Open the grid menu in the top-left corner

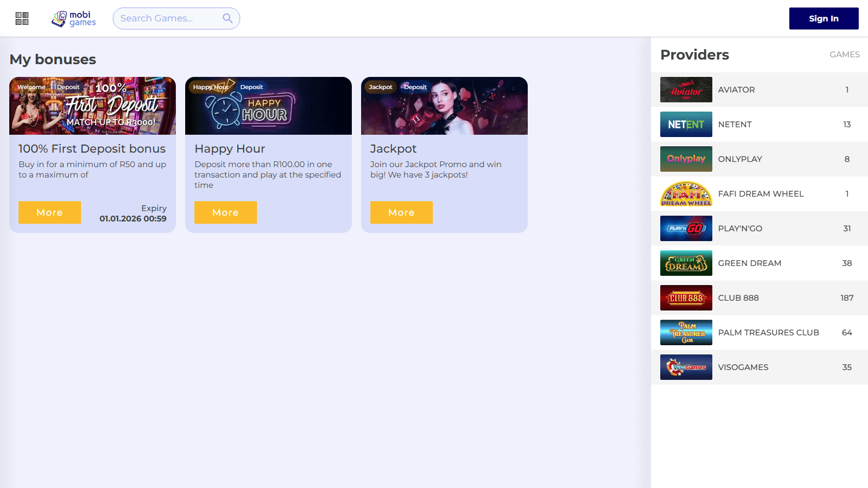pos(21,18)
